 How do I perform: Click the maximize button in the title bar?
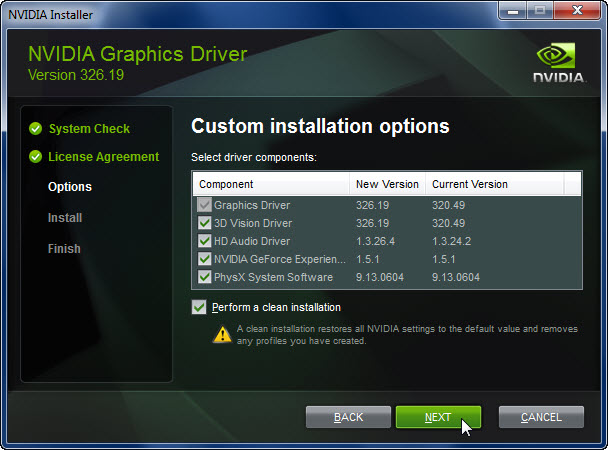pos(540,11)
